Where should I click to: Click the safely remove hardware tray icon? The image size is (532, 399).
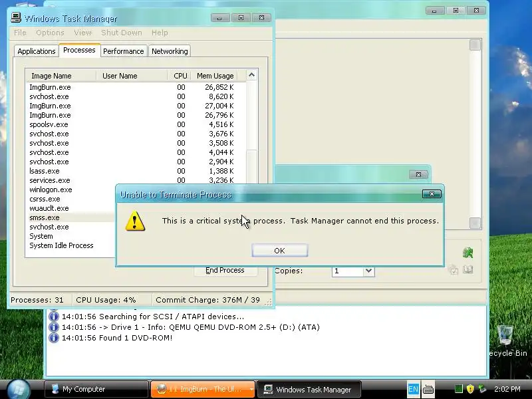tap(481, 389)
